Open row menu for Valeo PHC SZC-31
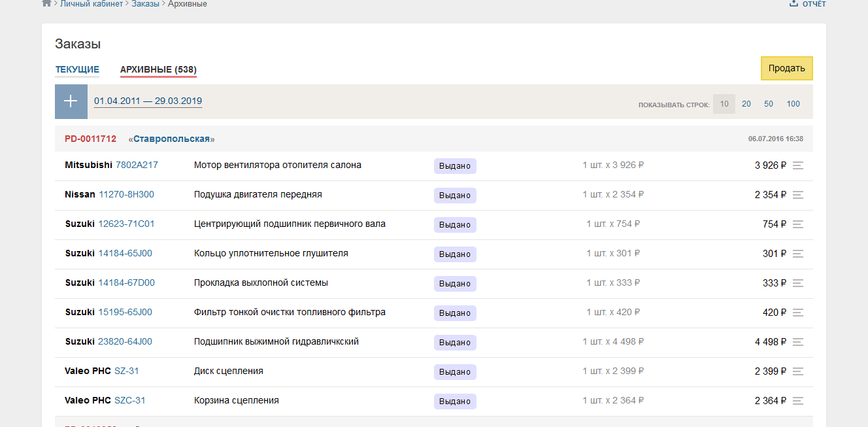This screenshot has width=868, height=427. click(797, 401)
